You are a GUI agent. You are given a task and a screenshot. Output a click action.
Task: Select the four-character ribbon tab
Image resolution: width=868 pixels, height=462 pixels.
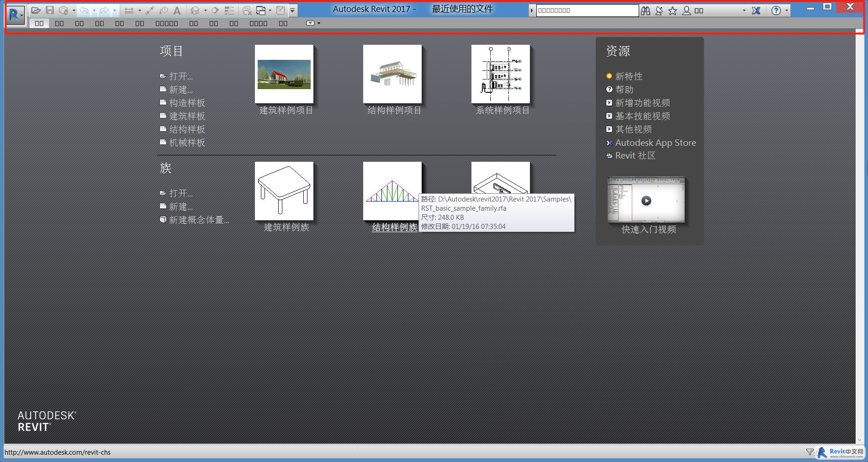tap(259, 23)
